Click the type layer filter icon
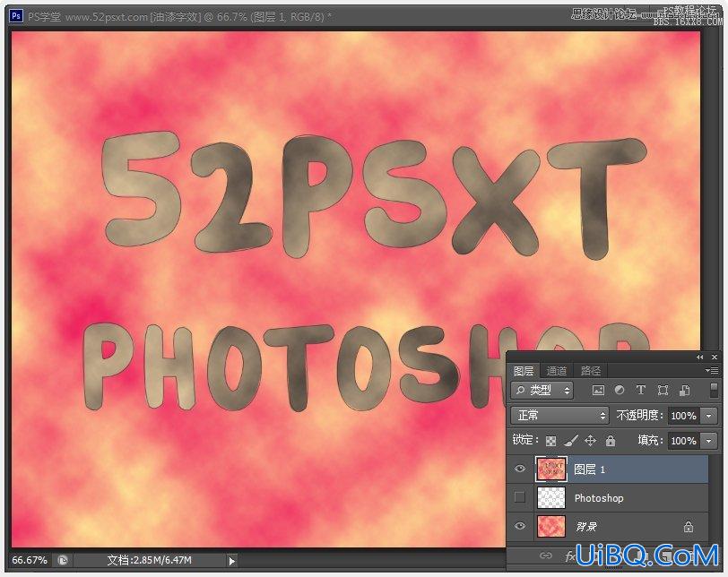This screenshot has height=577, width=728. click(x=641, y=390)
